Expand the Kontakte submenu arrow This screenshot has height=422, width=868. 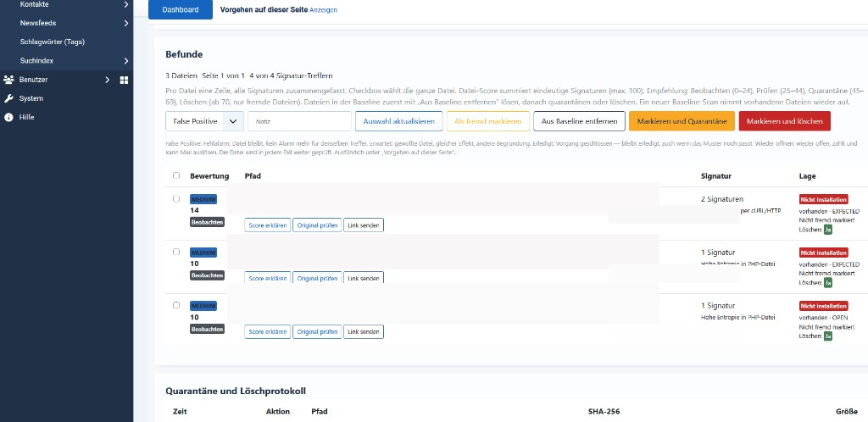pos(126,4)
